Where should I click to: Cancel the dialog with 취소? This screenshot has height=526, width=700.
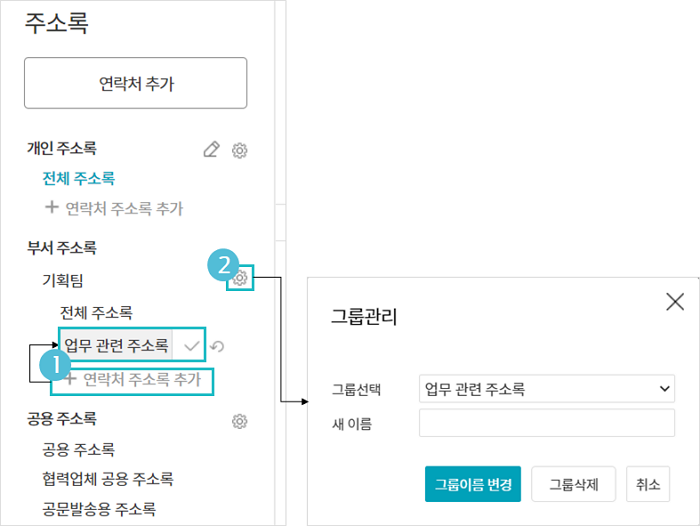(648, 485)
